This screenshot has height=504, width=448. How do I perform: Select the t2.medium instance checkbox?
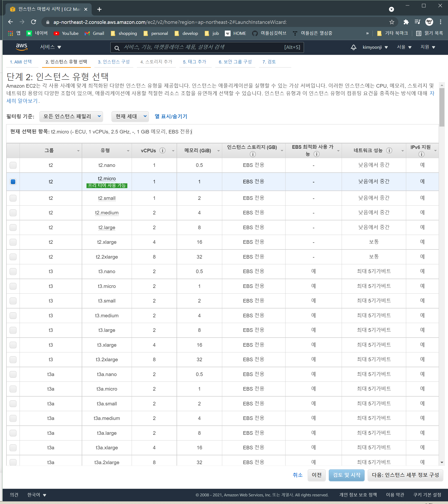coord(13,213)
